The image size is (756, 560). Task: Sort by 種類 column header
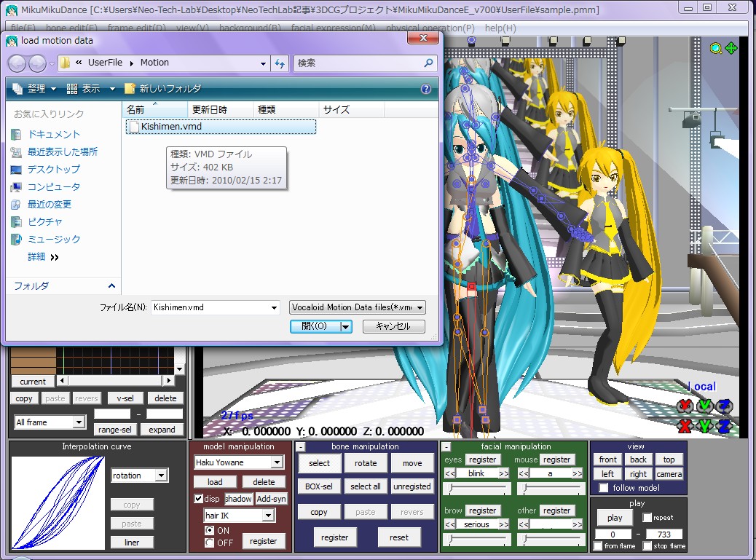click(x=286, y=109)
